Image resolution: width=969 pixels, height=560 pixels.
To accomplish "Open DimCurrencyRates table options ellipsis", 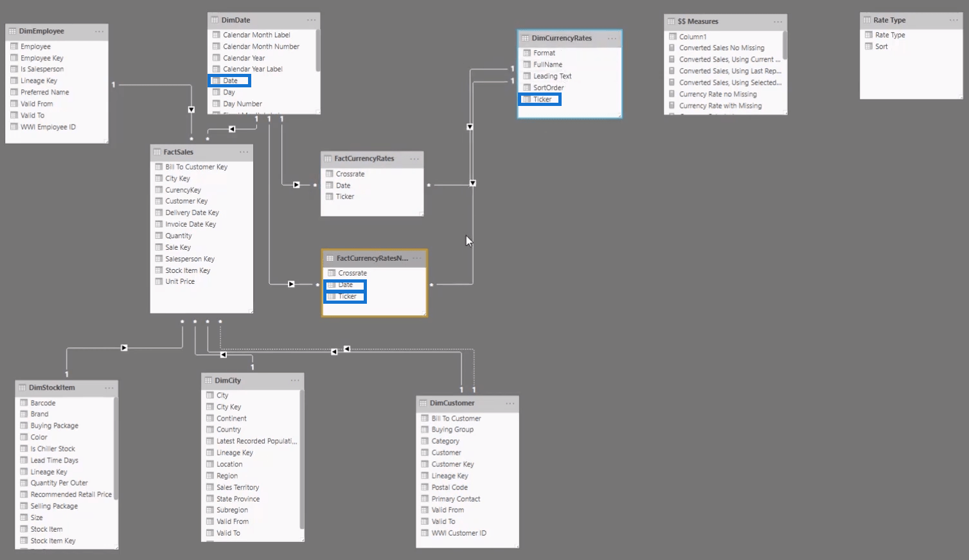I will [612, 39].
